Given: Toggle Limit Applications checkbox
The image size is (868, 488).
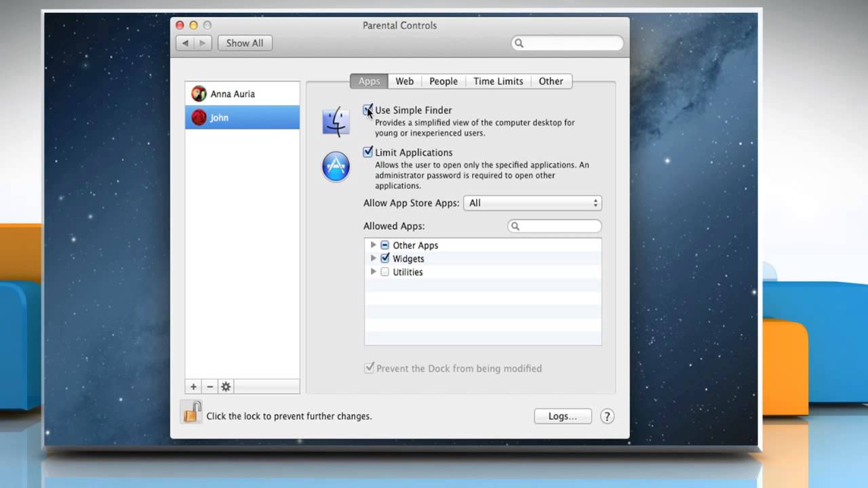Looking at the screenshot, I should click(368, 152).
